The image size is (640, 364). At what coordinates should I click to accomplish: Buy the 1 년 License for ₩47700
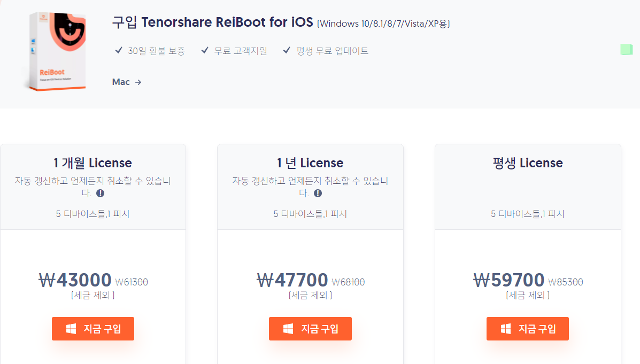coord(310,329)
